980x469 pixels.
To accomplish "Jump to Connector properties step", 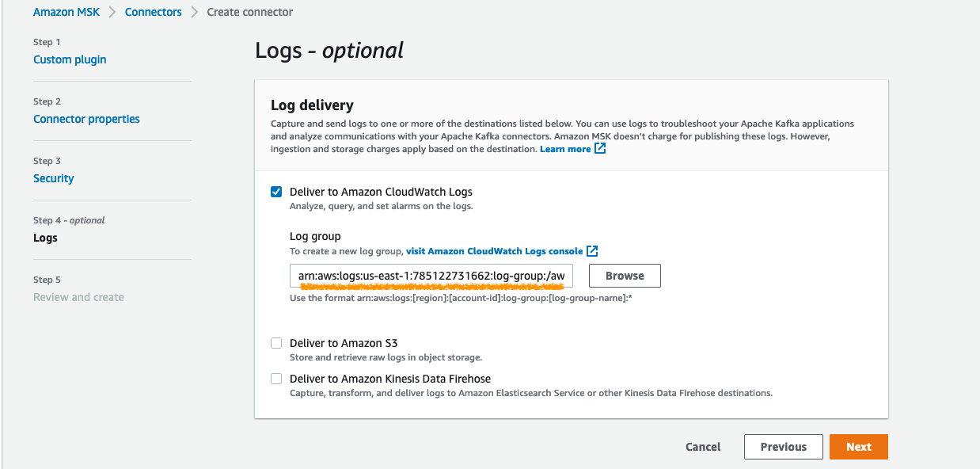I will click(x=86, y=119).
